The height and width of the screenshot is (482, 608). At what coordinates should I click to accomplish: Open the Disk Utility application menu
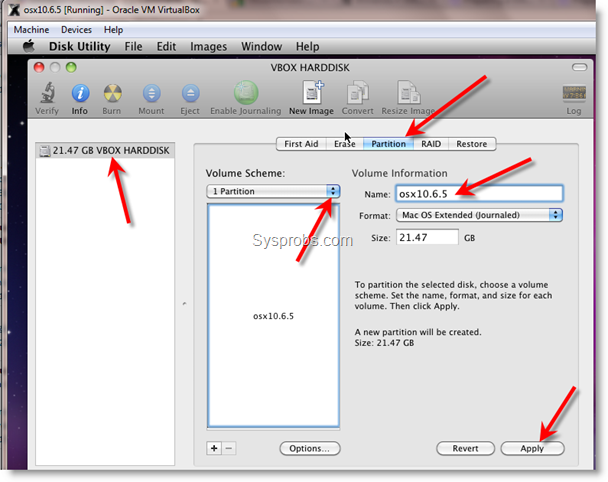tap(79, 47)
